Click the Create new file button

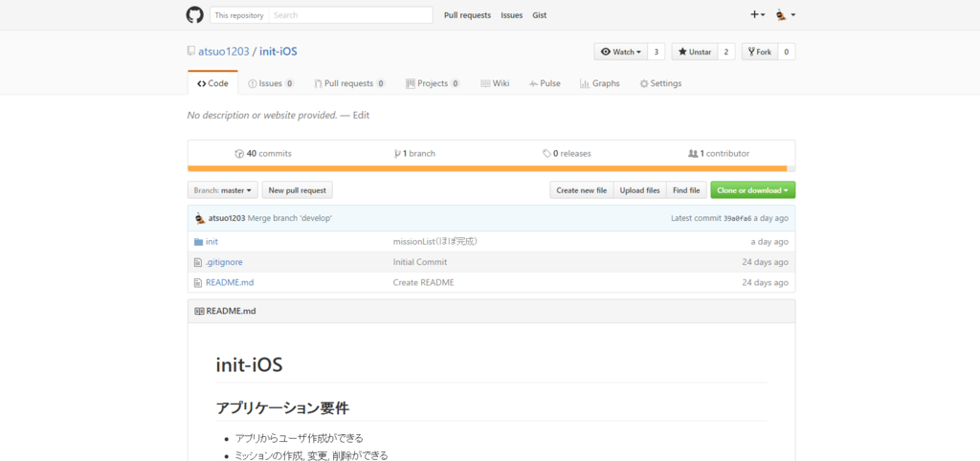pyautogui.click(x=581, y=190)
